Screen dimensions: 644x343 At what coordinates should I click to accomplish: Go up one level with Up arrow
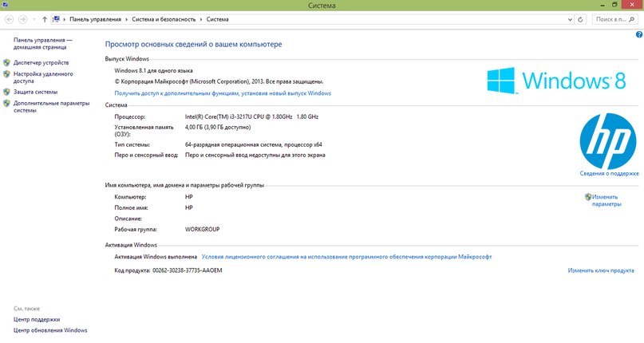tap(45, 19)
